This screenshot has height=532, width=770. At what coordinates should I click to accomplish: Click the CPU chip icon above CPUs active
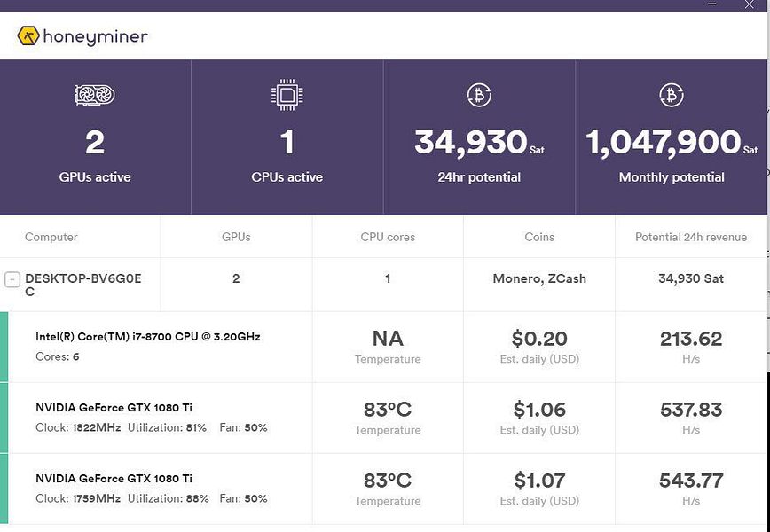point(287,95)
